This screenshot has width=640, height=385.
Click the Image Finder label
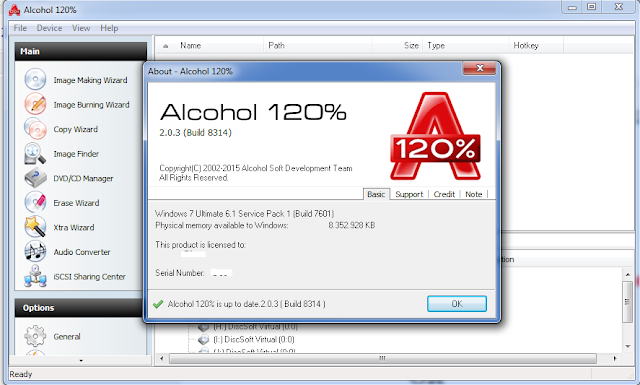click(x=76, y=154)
